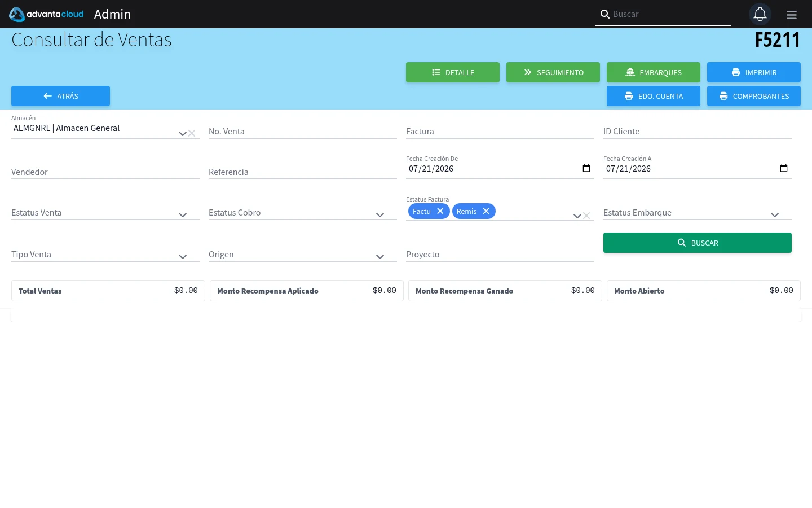Focus the ID Cliente field
Screen dimensions: 812x508
[x=698, y=132]
